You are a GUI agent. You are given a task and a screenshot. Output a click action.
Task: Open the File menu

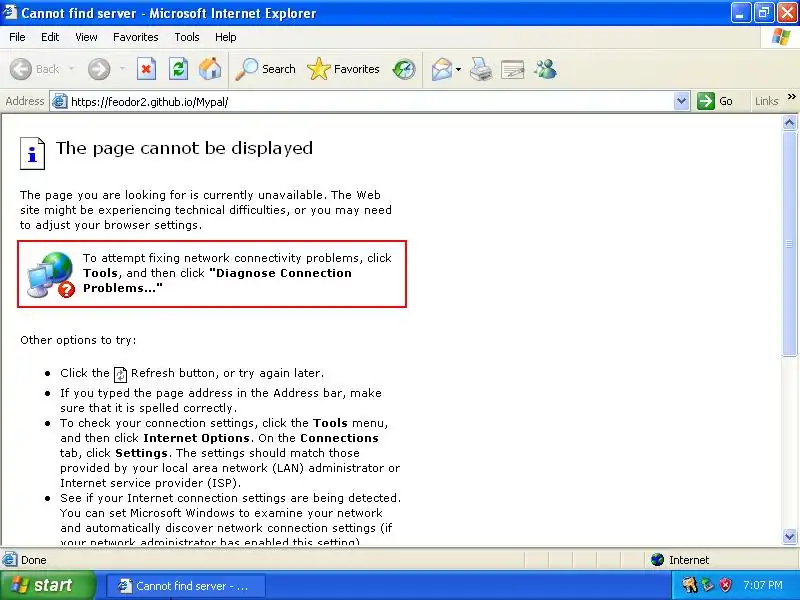click(17, 37)
